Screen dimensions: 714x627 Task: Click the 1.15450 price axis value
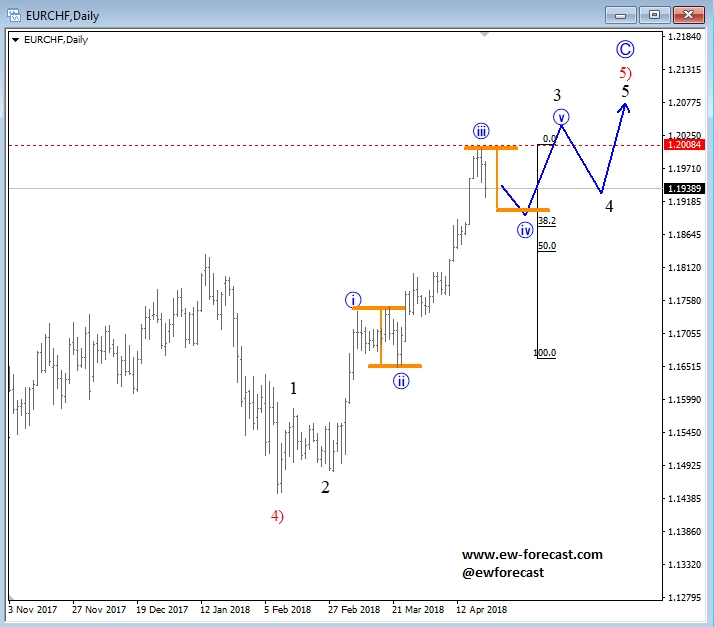click(684, 433)
